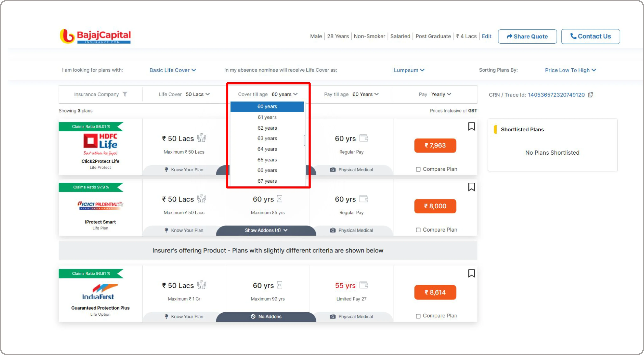
Task: Click wallet icon beside IndiaFirst 55 yrs pay
Action: click(364, 285)
